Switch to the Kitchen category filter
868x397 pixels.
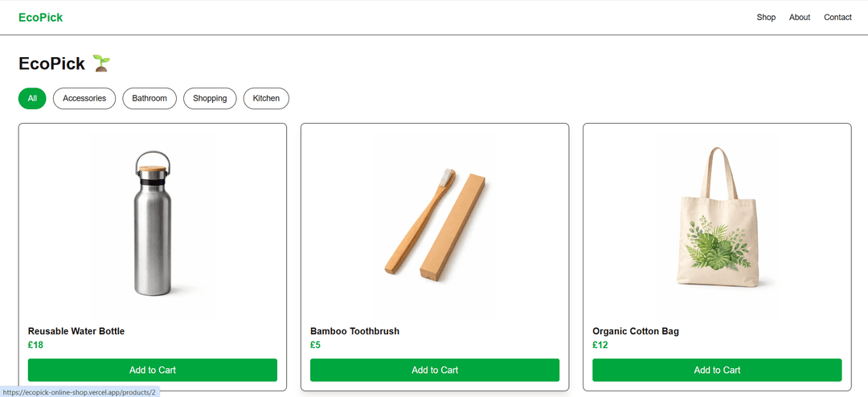[x=266, y=98]
